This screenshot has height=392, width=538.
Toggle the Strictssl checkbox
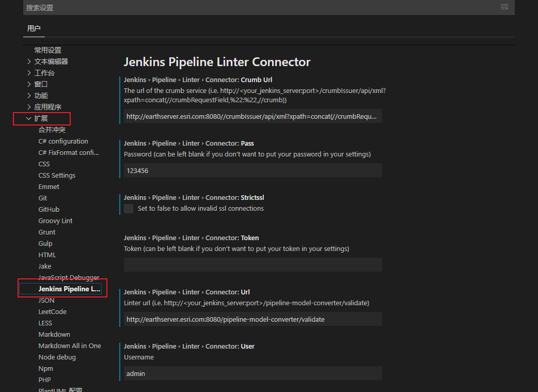pos(128,208)
